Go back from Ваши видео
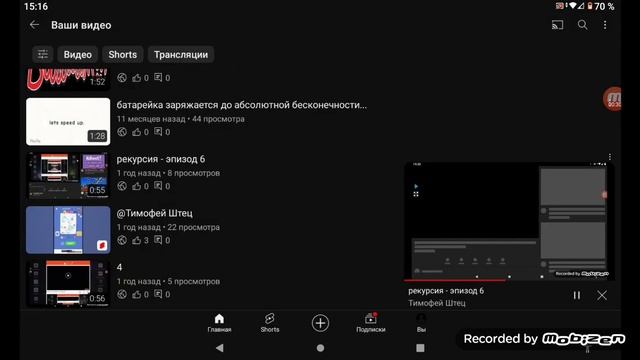Image resolution: width=640 pixels, height=360 pixels. coord(34,25)
